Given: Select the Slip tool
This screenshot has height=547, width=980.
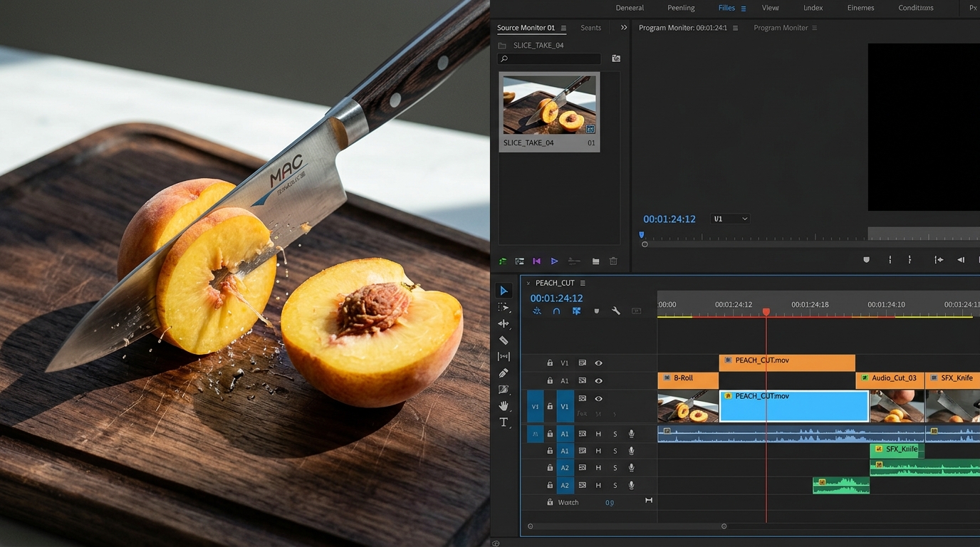Looking at the screenshot, I should click(x=504, y=357).
